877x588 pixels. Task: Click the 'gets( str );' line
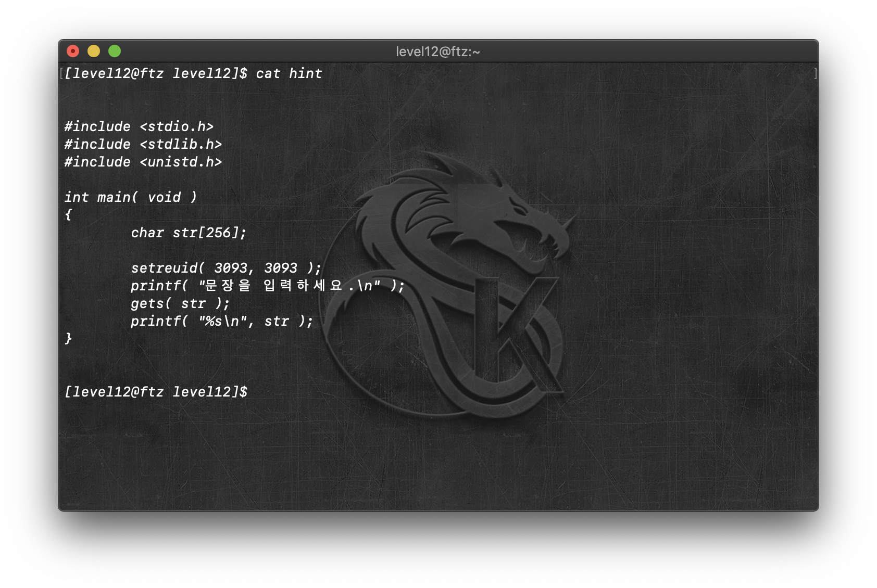tap(180, 303)
